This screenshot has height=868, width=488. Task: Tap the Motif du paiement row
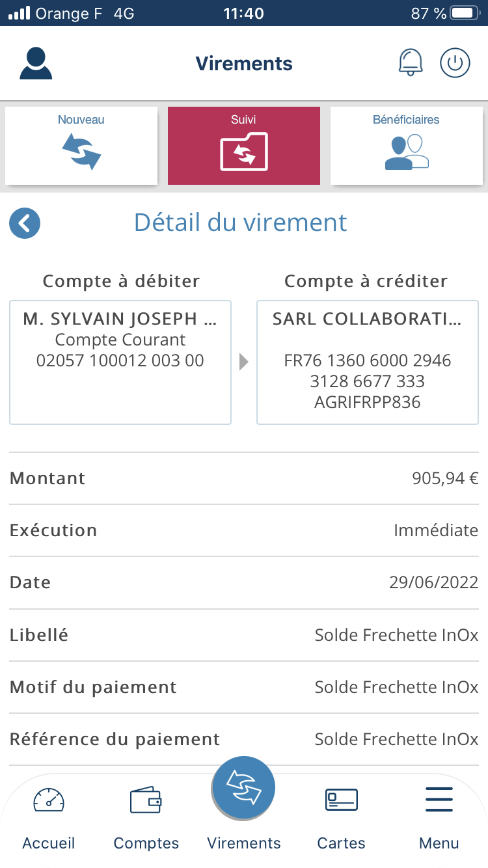244,687
